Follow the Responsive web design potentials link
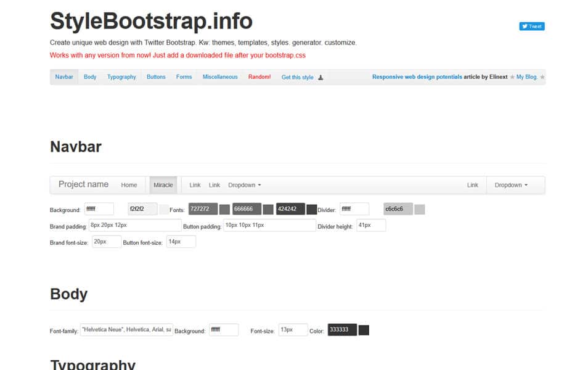Screen dimensions: 588x370 click(417, 76)
